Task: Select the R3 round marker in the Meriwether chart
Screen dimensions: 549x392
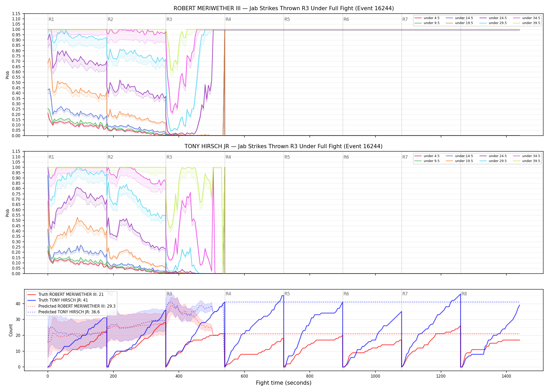Action: [x=169, y=19]
